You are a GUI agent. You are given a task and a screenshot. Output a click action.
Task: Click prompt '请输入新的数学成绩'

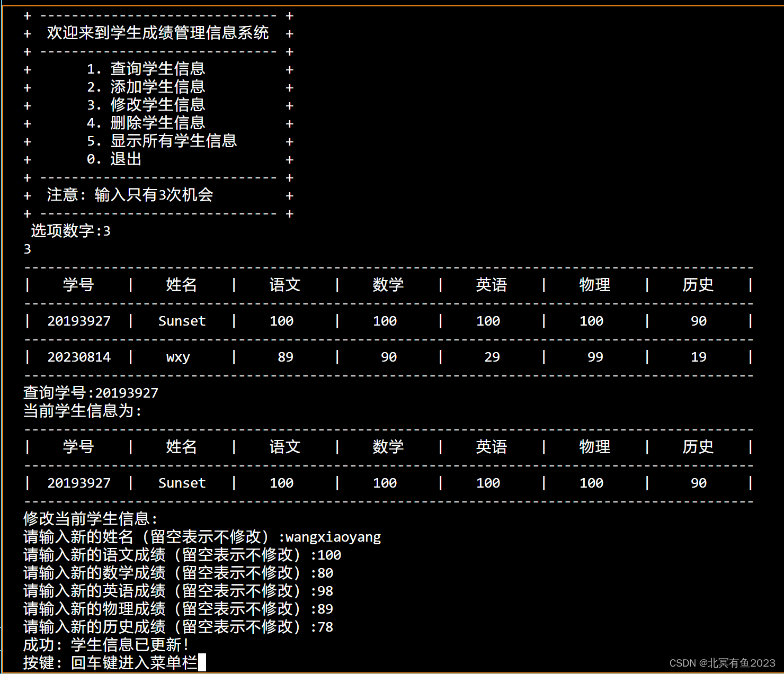point(94,573)
